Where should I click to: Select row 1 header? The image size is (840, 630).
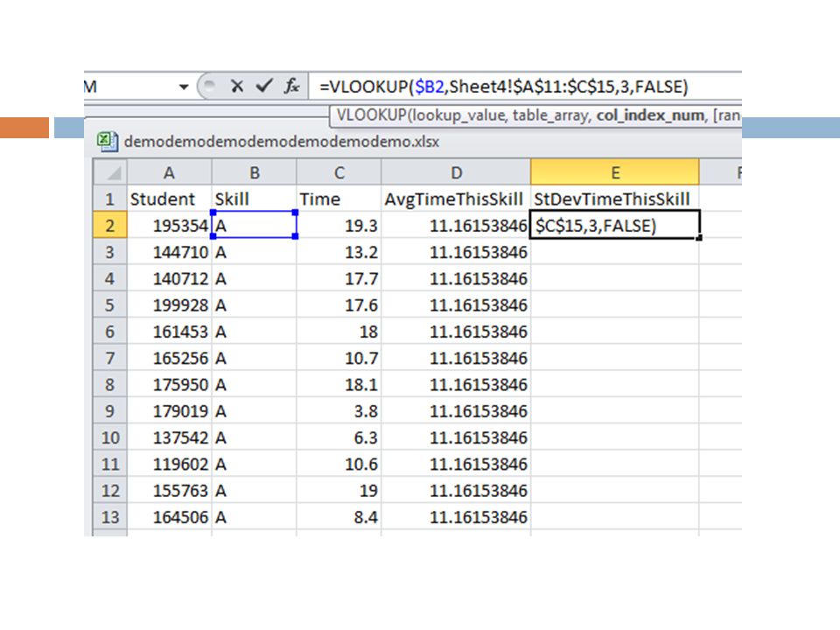(110, 199)
